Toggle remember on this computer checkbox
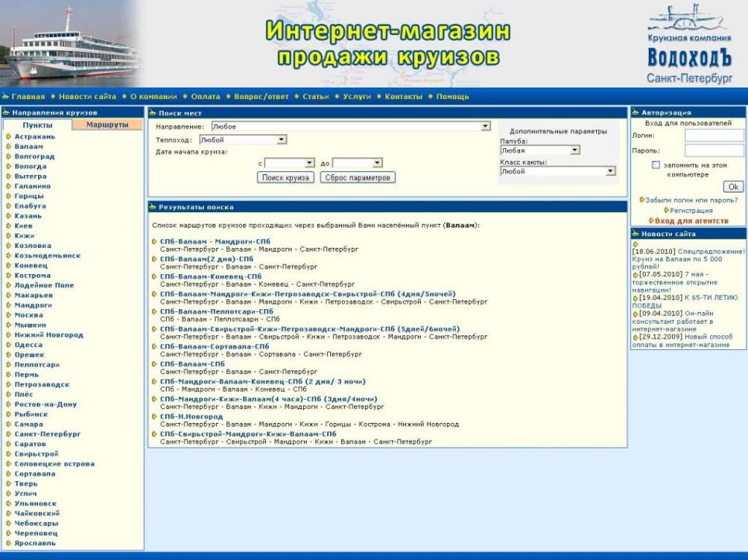This screenshot has height=560, width=748. pos(656,165)
